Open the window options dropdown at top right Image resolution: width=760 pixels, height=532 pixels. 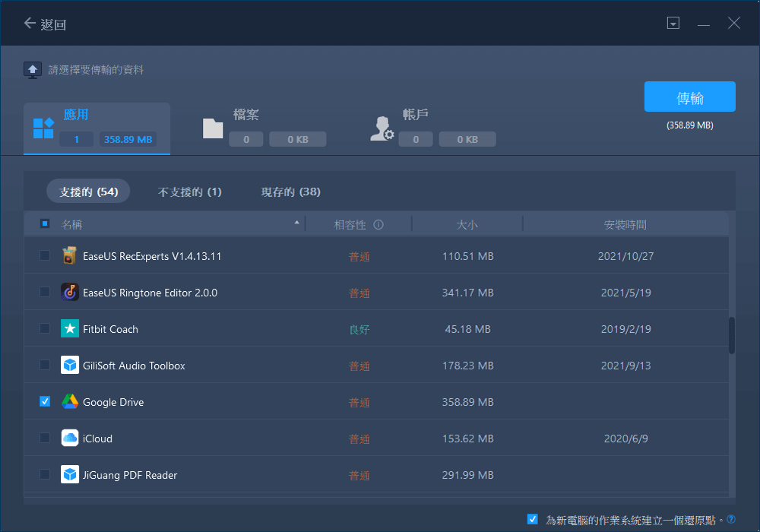673,23
